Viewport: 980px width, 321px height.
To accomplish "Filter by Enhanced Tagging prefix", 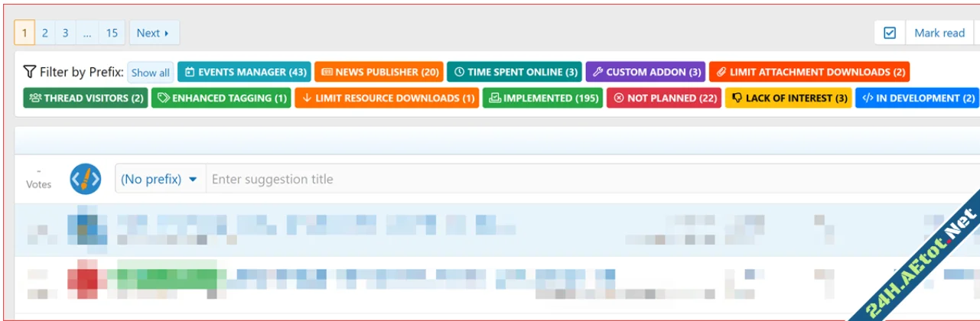I will [221, 98].
